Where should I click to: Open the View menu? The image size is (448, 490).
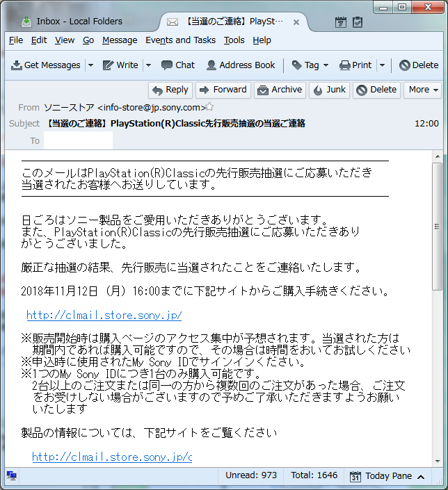click(x=65, y=40)
